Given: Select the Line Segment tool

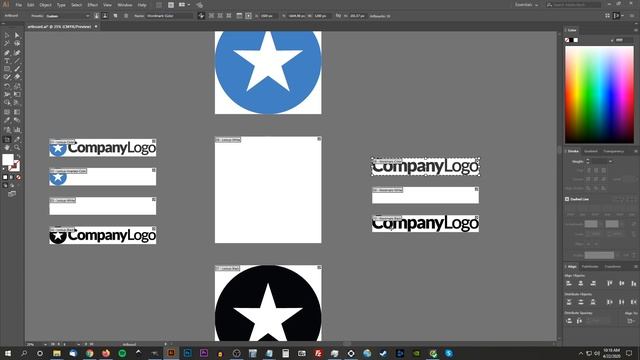Looking at the screenshot, I should pyautogui.click(x=17, y=61).
